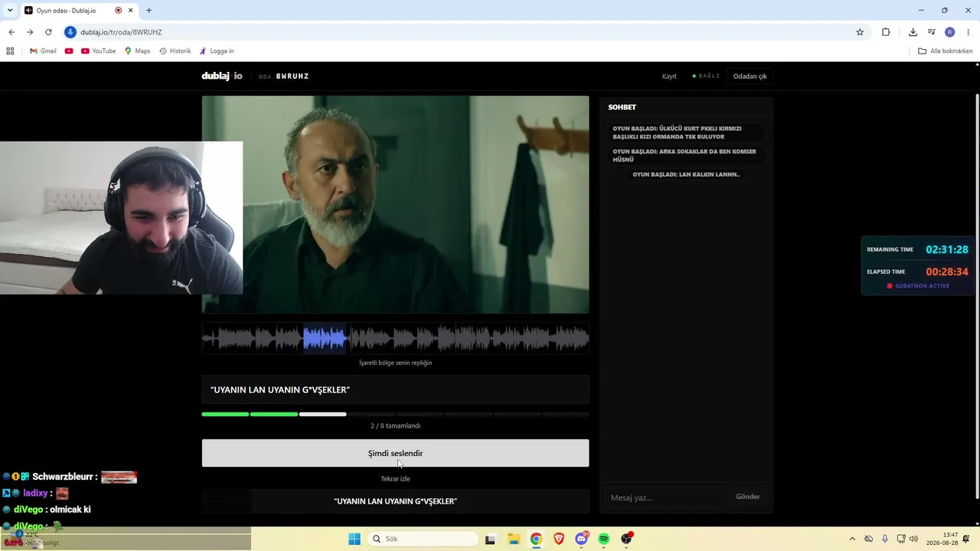Viewport: 980px width, 551px height.
Task: Open the YouTube labeled bookmark
Action: 99,51
